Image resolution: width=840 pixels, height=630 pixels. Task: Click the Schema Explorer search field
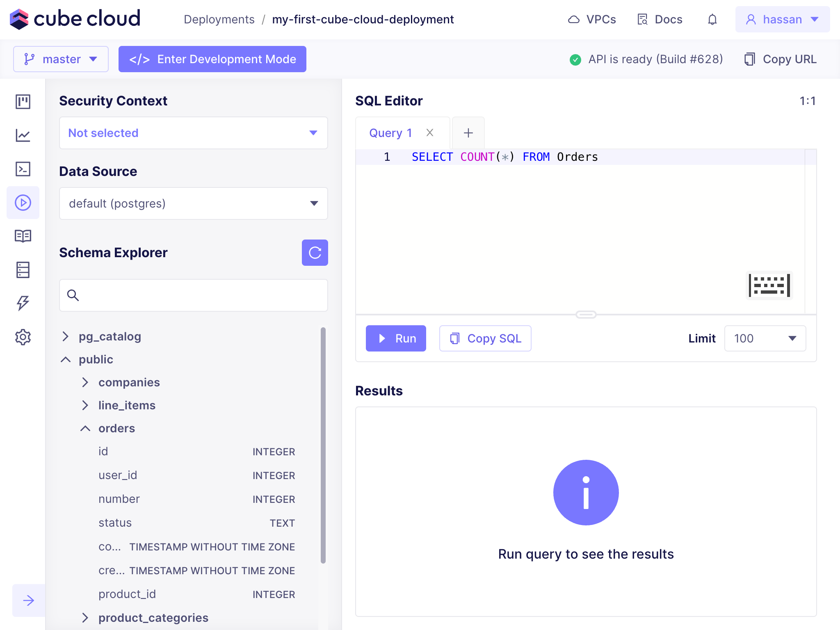tap(201, 295)
